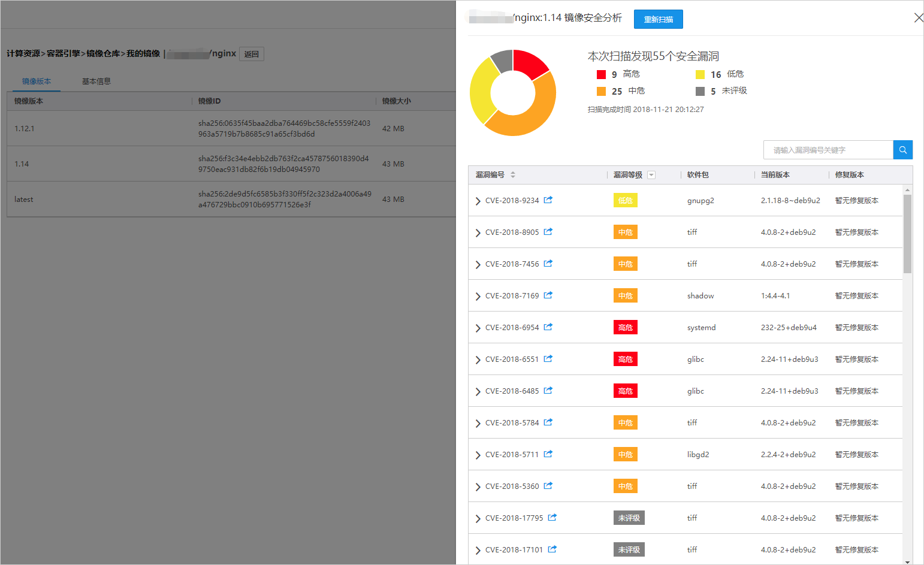Viewport: 924px width, 565px height.
Task: Open external link icon beside CVE-2018-6954
Action: click(548, 327)
